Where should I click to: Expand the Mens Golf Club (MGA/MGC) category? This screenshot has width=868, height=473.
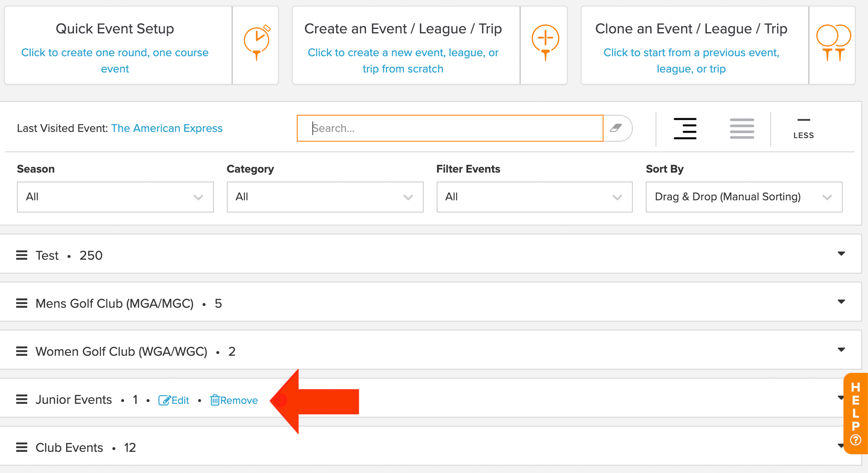coord(841,302)
